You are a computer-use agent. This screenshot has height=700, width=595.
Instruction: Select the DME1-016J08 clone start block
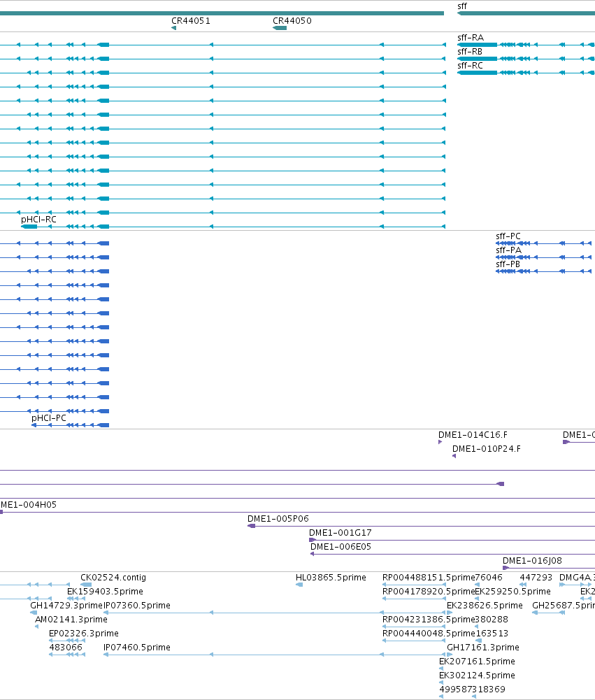[506, 568]
